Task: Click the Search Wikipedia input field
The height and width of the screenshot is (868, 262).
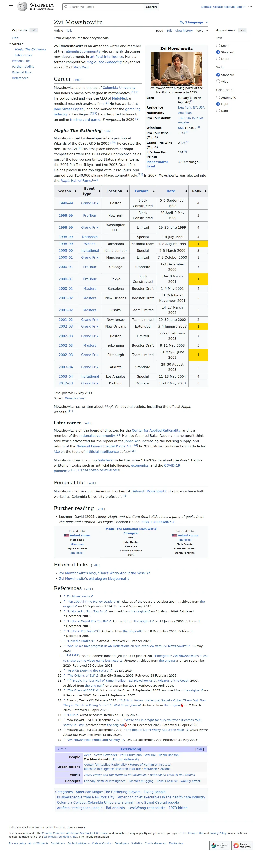Action: 103,7
